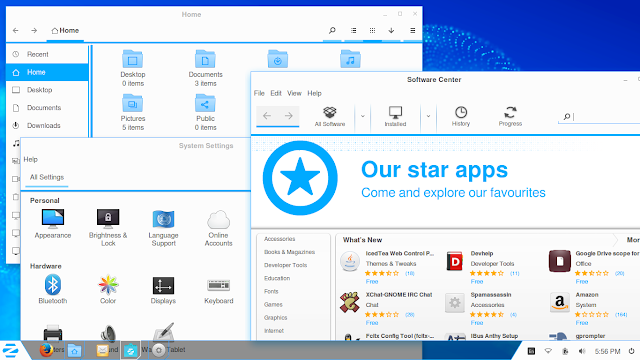Image resolution: width=640 pixels, height=360 pixels.
Task: Open Devhelp app entry
Action: 483,267
